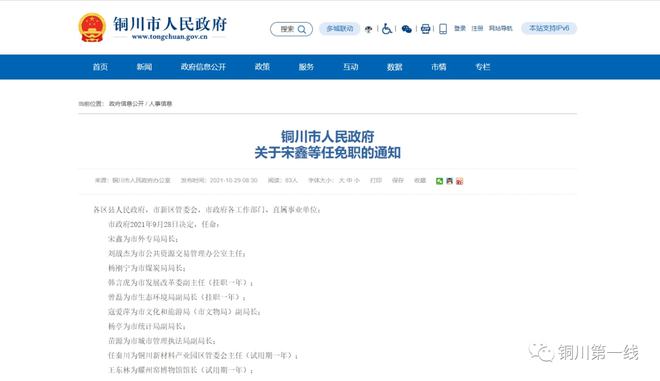Open the WeChat icon in header
Screen dimensions: 660x381
pos(407,29)
